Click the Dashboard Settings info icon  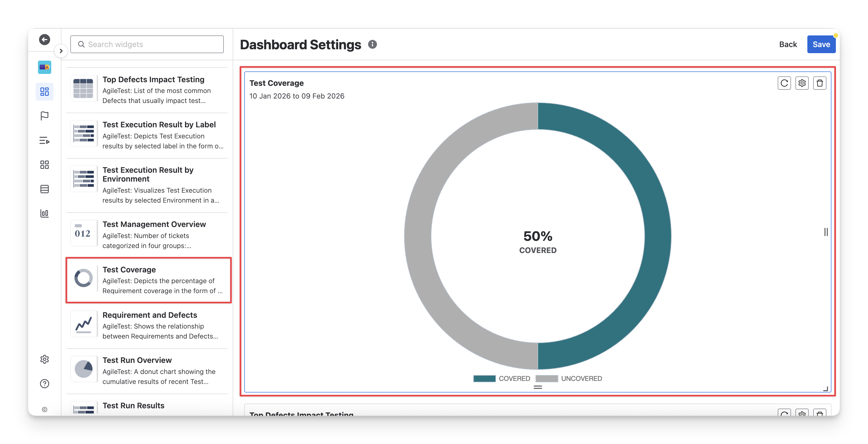tap(372, 45)
